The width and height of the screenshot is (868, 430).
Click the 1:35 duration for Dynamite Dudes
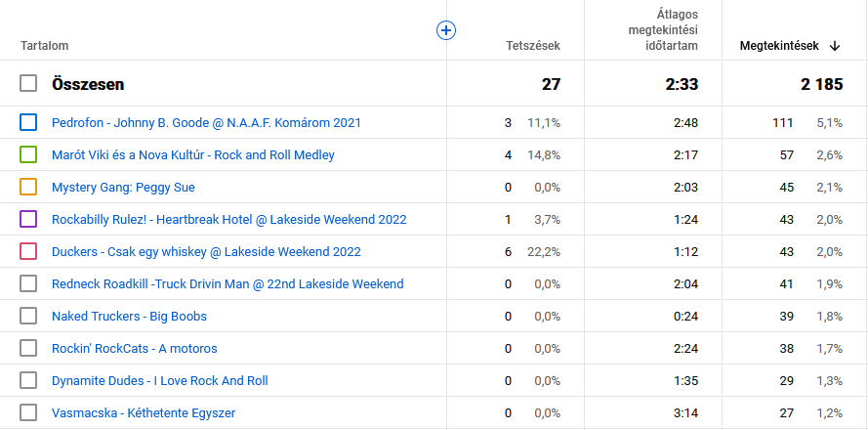[685, 381]
